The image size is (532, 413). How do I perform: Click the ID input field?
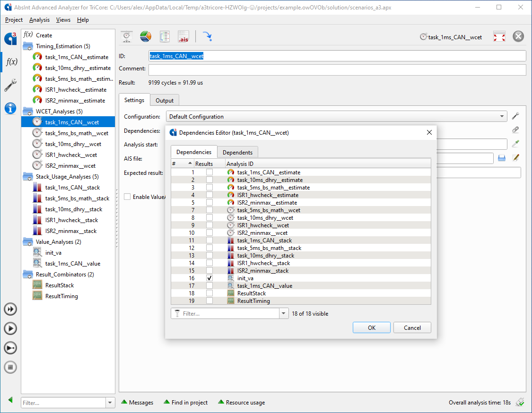coord(337,56)
